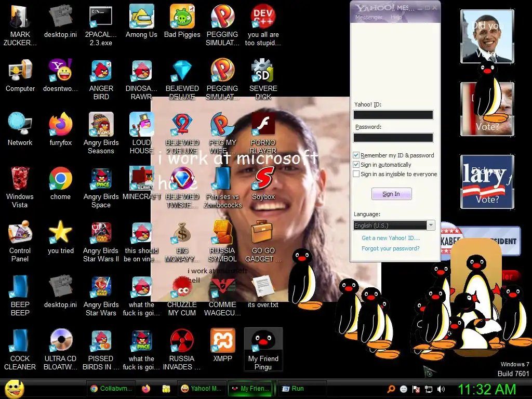Open Angry Birds Seasons icon

point(101,134)
